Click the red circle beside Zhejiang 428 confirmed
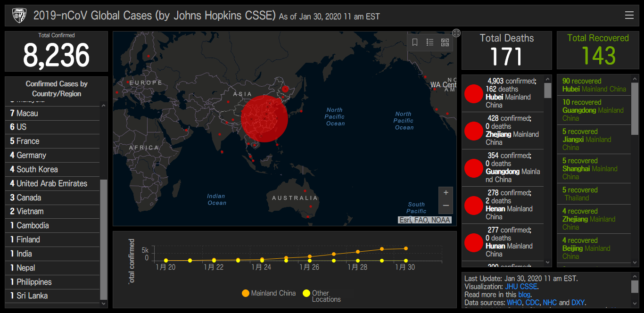Viewport: 644px width, 313px height. click(474, 131)
